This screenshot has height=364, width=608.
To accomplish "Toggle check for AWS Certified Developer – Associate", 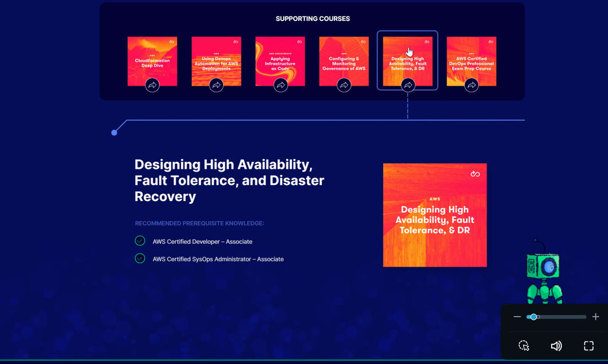I will tap(140, 241).
